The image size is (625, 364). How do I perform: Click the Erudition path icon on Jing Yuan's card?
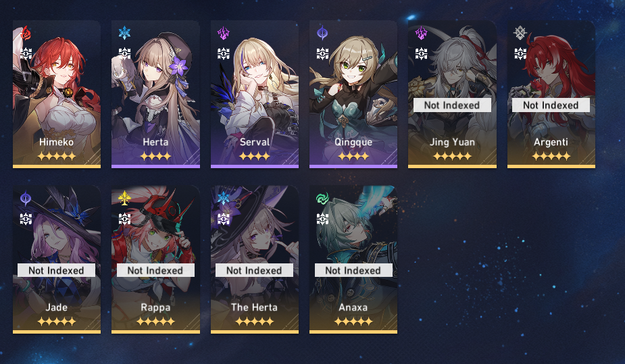click(422, 53)
